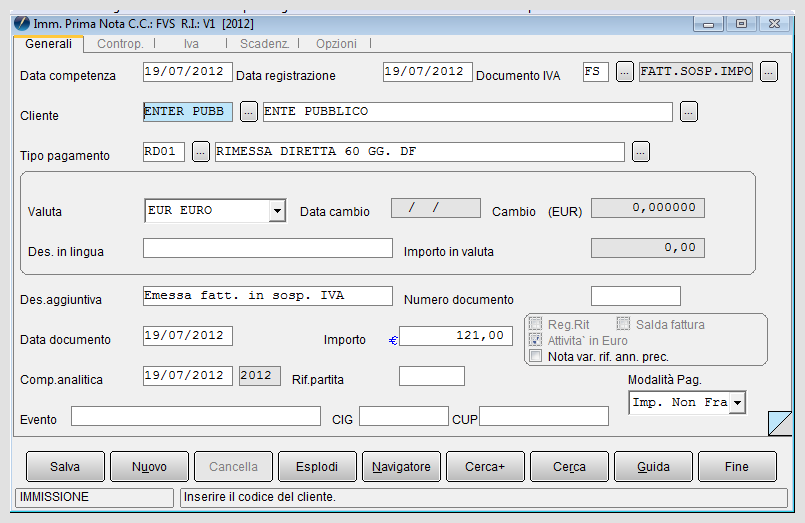Open lookup button after ENTE PUBBLICO name
805x523 pixels.
[689, 111]
